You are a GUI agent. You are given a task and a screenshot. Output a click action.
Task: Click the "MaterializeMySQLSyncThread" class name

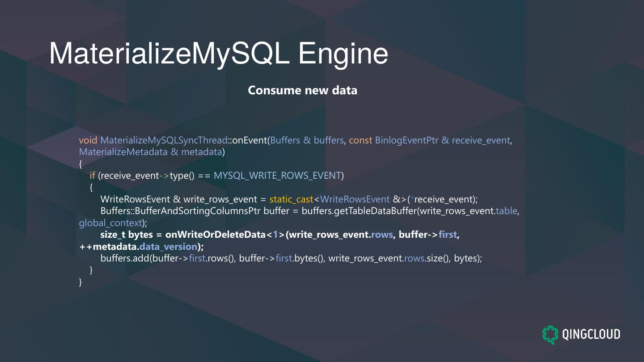[164, 140]
